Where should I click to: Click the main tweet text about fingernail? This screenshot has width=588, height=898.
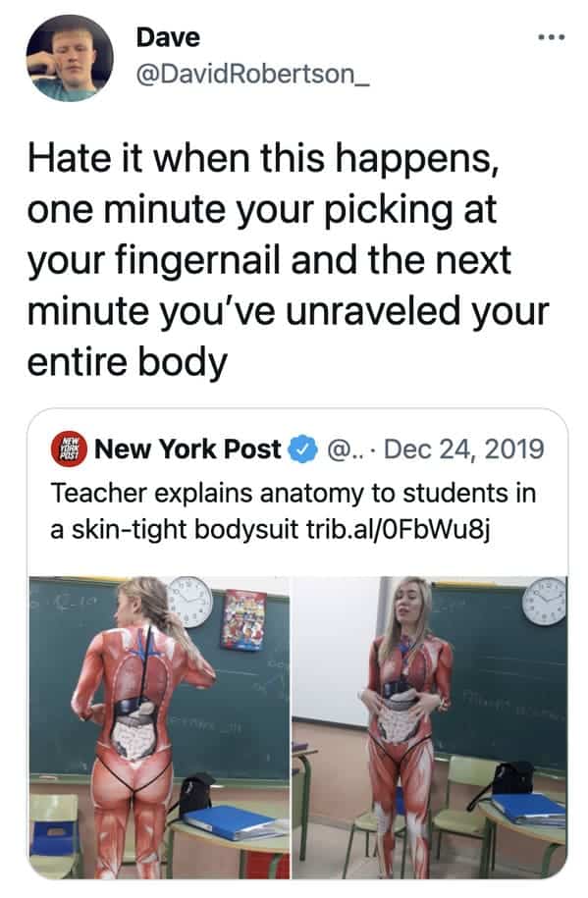[x=289, y=261]
